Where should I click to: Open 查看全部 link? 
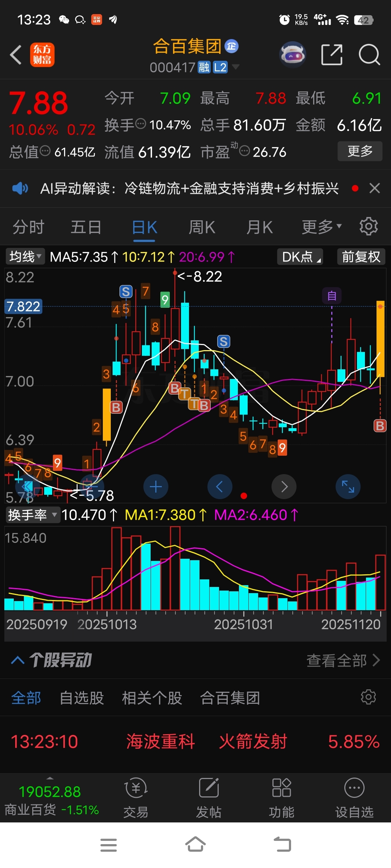click(343, 660)
